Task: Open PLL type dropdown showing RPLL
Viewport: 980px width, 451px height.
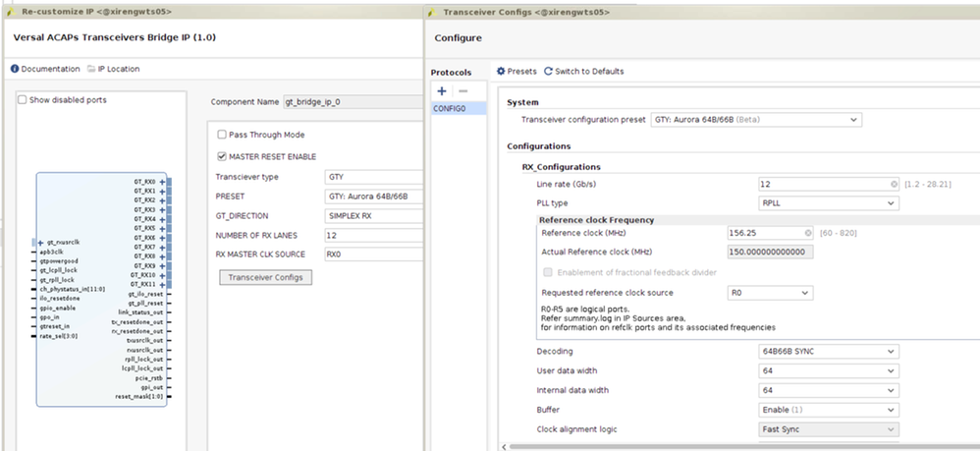Action: [x=829, y=203]
